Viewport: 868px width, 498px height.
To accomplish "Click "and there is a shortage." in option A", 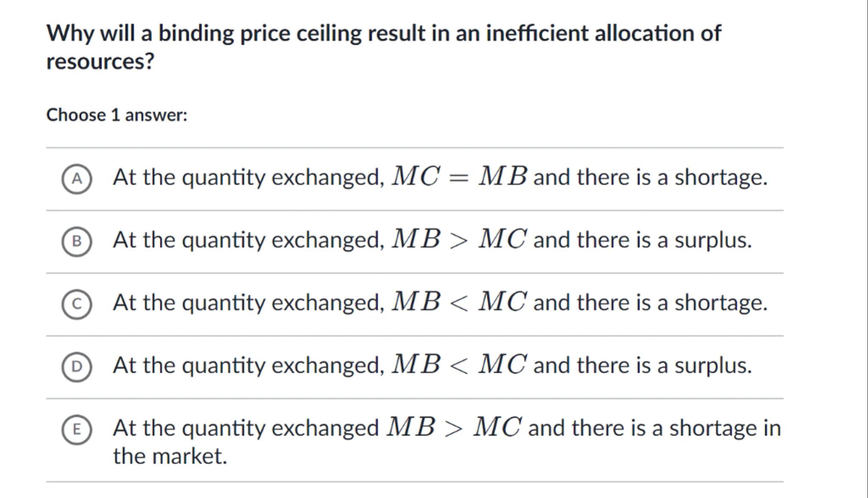I will [x=650, y=177].
